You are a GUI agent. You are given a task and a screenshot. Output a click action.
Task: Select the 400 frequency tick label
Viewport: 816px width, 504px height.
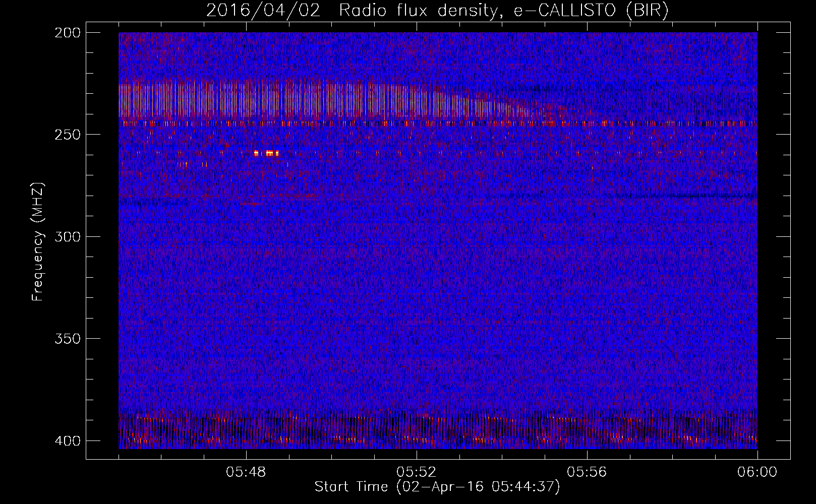pos(67,440)
